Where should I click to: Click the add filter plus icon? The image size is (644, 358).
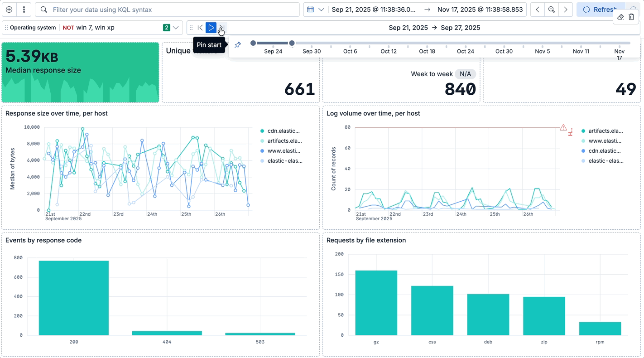pos(9,10)
